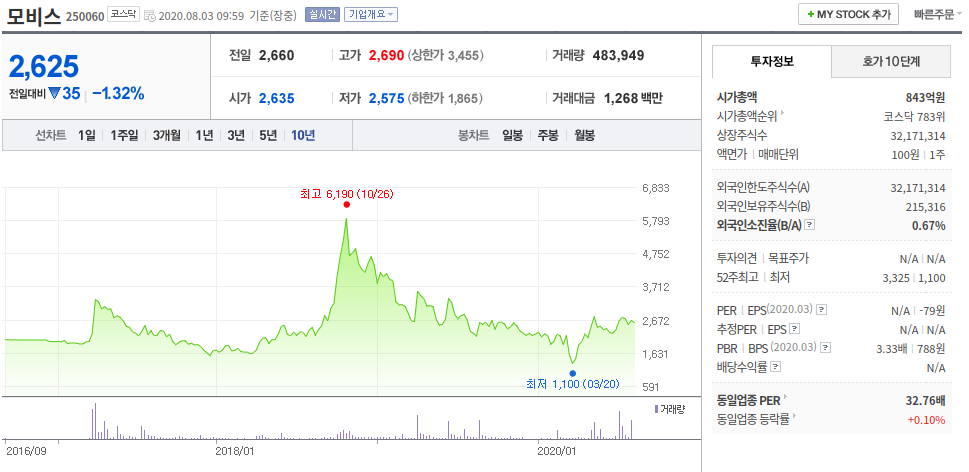Select the 3년 line chart period

(x=236, y=135)
